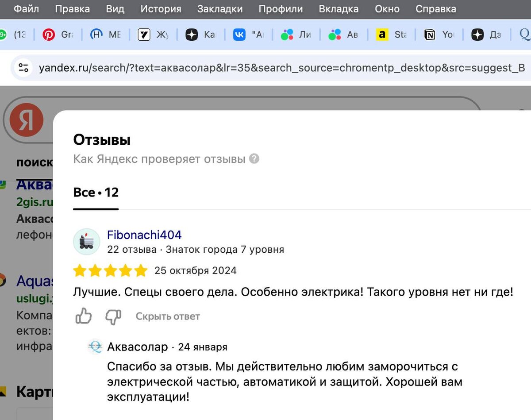Switch to the yellow 'a' Sta tab
Screen dimensions: 531x420
pos(392,35)
